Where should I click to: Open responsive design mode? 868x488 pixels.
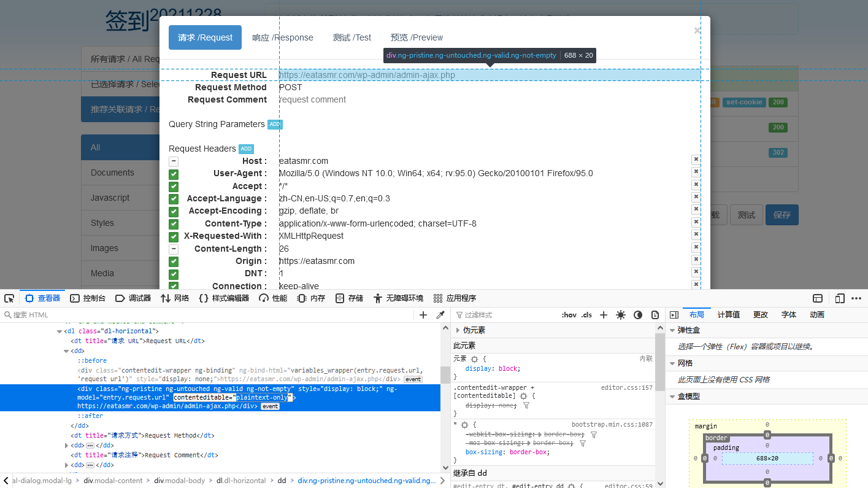(840, 298)
